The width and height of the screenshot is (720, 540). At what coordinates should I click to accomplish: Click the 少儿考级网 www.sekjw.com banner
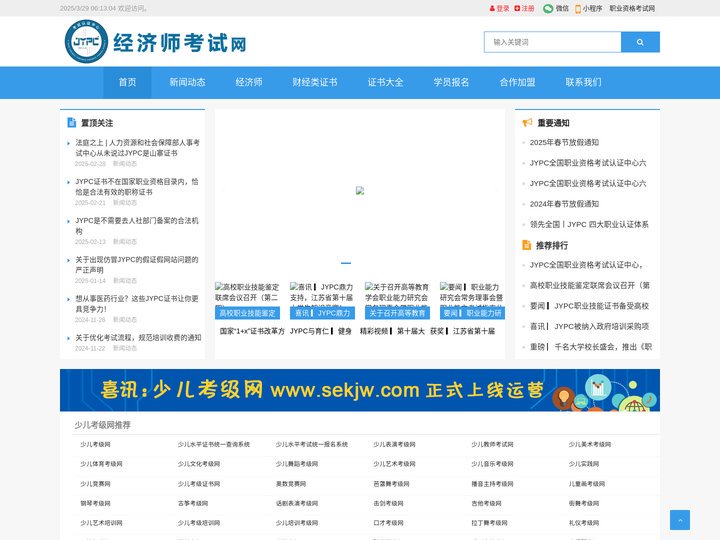point(360,390)
